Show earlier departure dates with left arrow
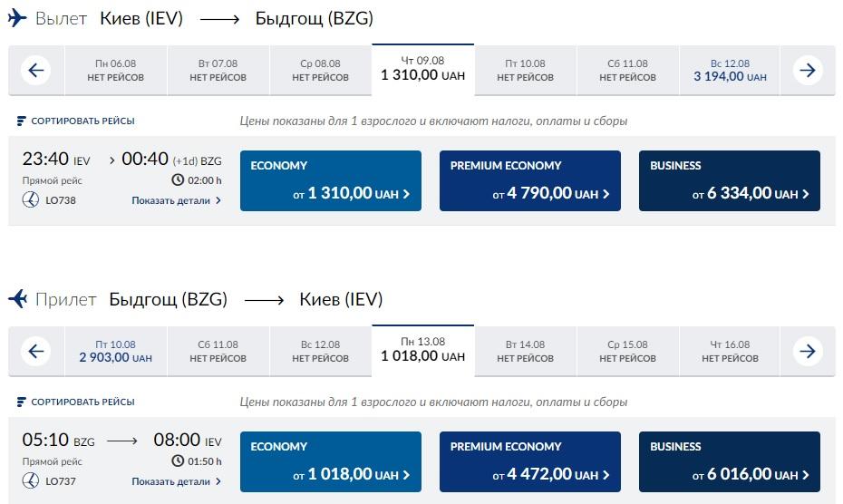The width and height of the screenshot is (843, 504). (x=36, y=70)
